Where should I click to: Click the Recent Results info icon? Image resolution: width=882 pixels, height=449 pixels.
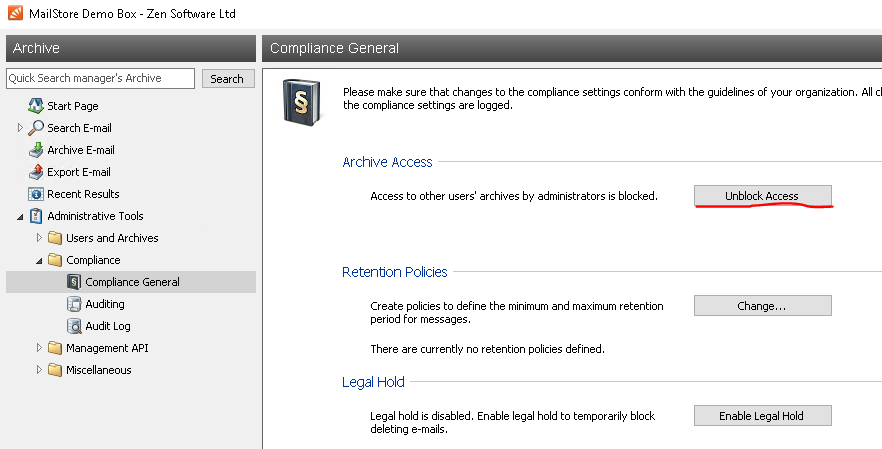point(35,194)
